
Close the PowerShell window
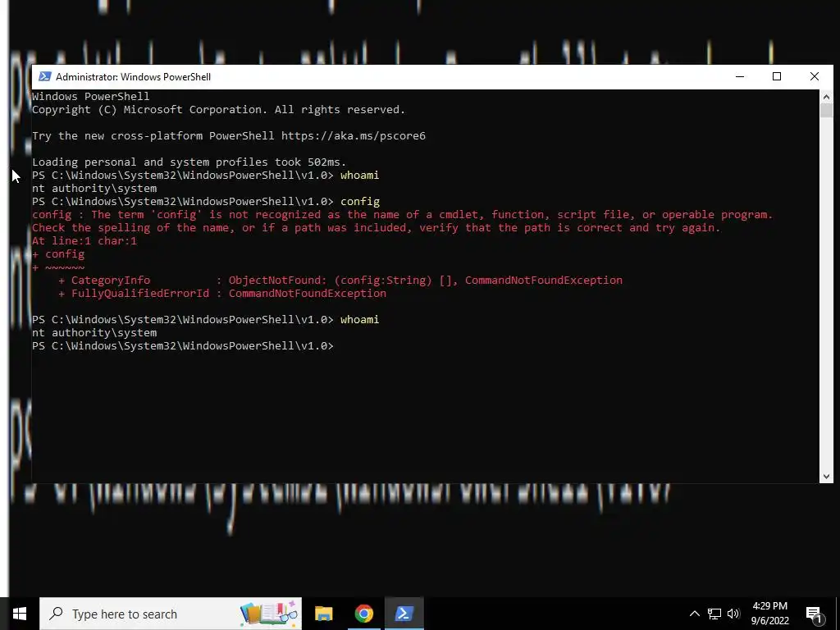(815, 76)
